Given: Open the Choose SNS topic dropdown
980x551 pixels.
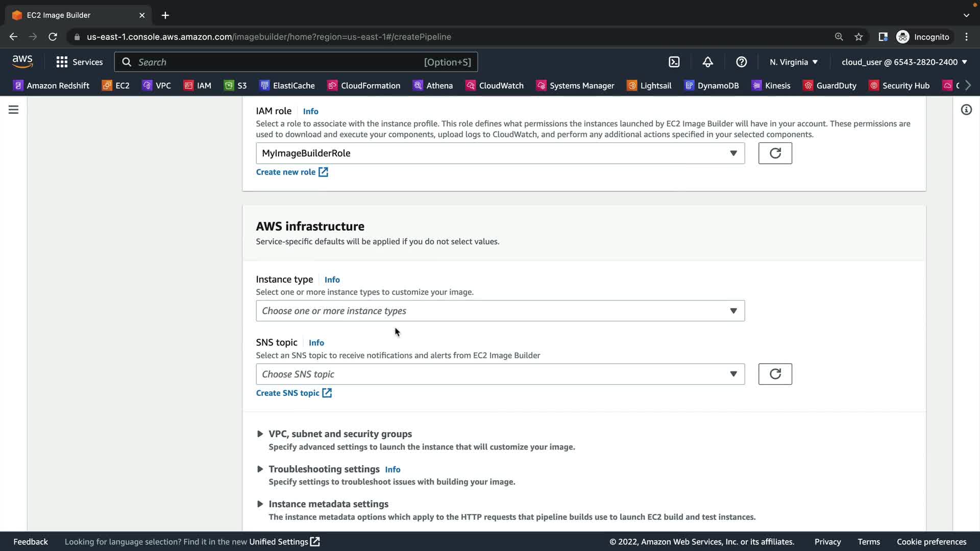Looking at the screenshot, I should pos(500,374).
